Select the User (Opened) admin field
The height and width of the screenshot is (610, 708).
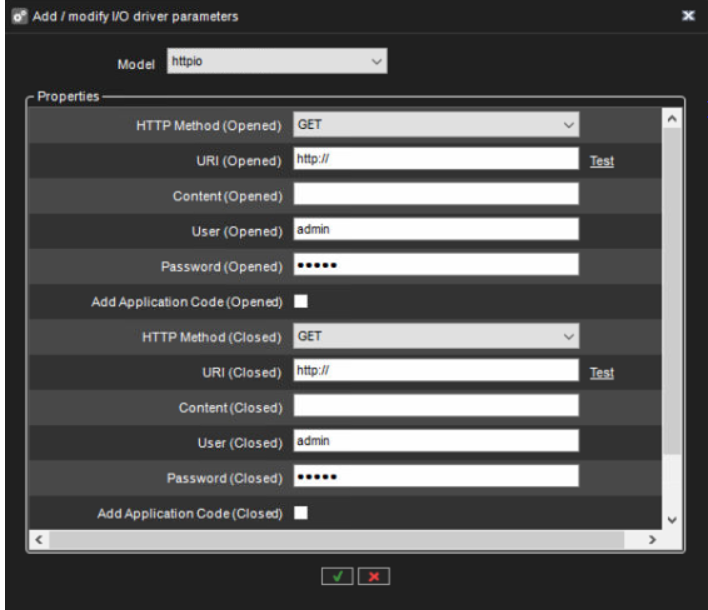tap(436, 230)
